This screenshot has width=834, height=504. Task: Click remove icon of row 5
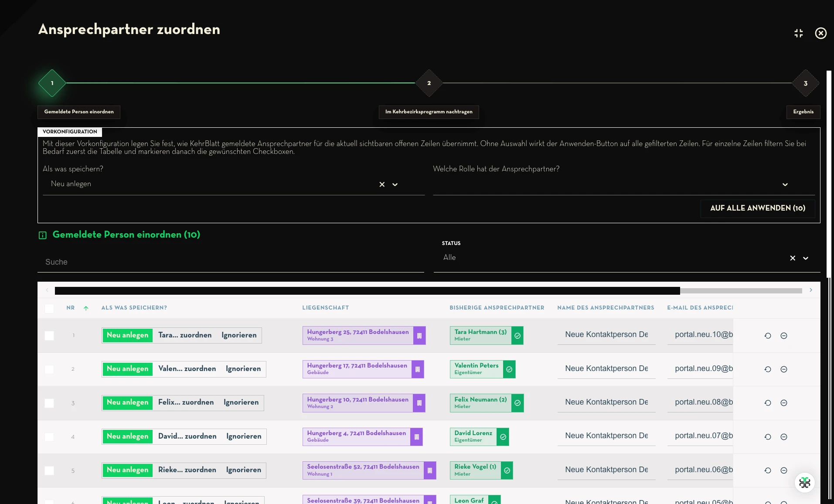point(783,470)
